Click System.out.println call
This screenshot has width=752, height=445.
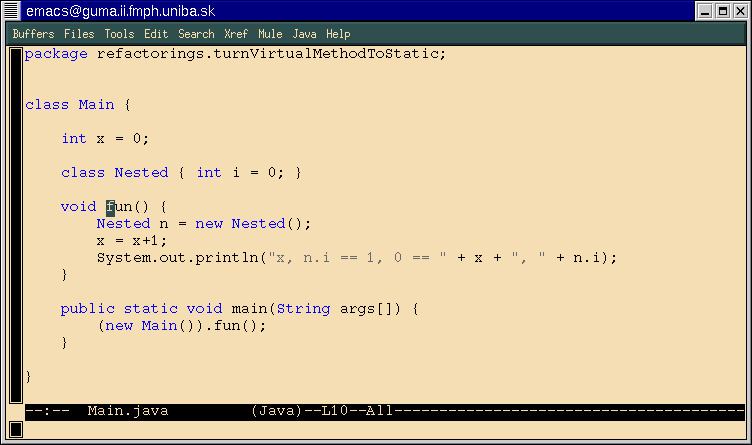[178, 258]
